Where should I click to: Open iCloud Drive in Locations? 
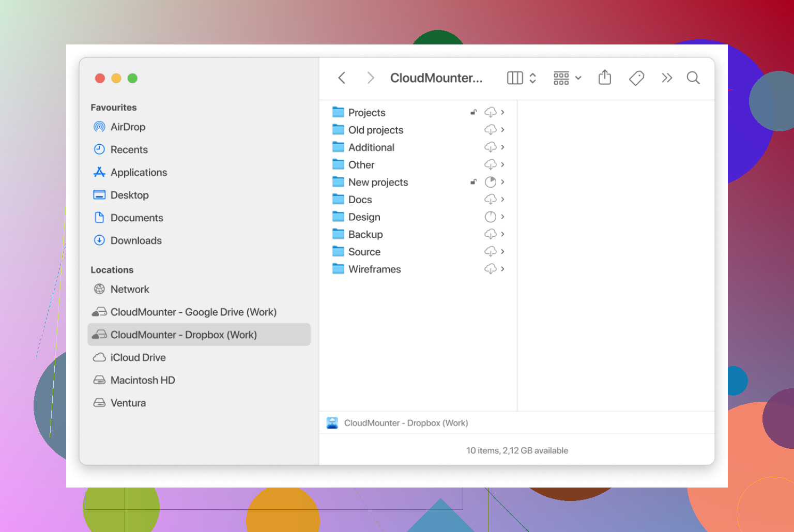(x=138, y=357)
